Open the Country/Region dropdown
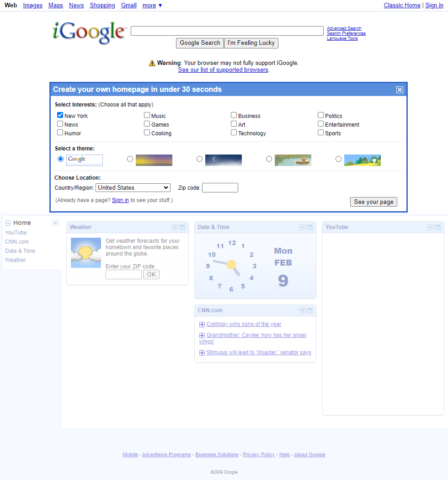This screenshot has height=480, width=448. click(133, 187)
